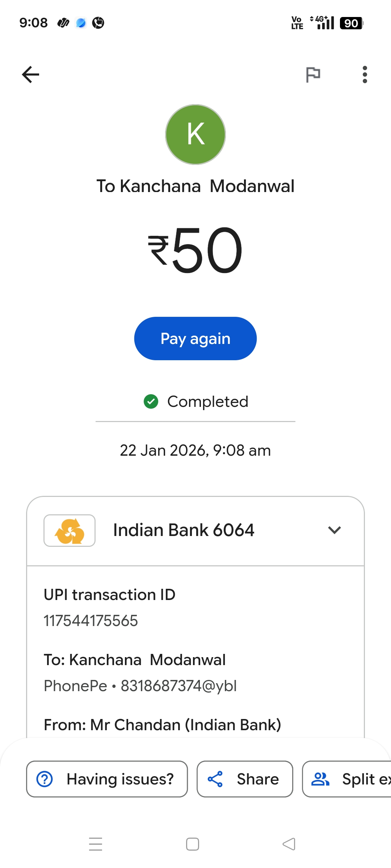Open Android recent apps menu button

tap(96, 844)
